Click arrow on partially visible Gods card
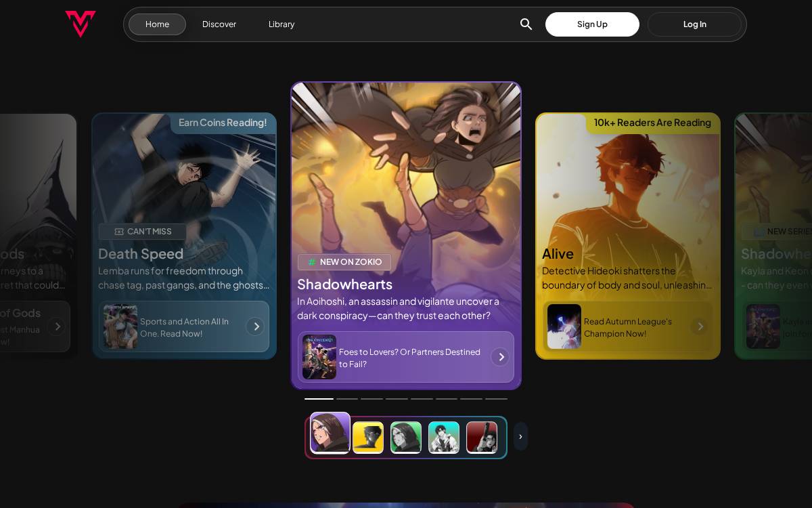Screen dimensions: 812x508 57,326
